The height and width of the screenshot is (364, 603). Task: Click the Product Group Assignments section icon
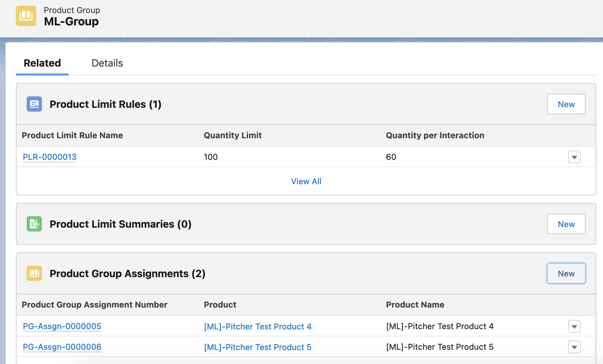click(x=34, y=273)
